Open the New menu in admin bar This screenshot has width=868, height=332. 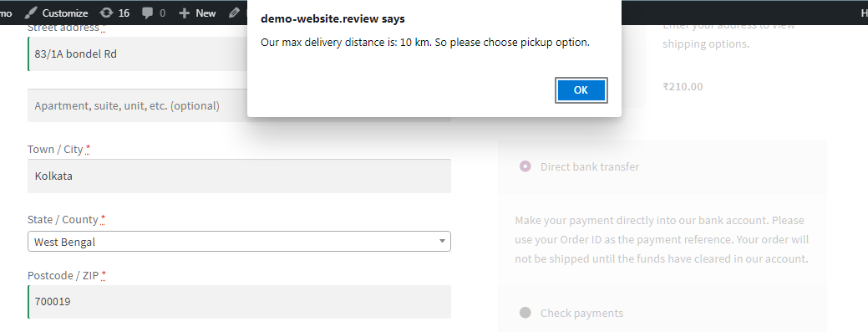pyautogui.click(x=198, y=13)
